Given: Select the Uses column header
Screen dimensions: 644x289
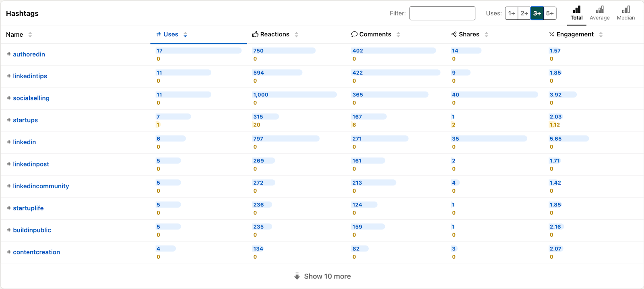Looking at the screenshot, I should pos(171,34).
